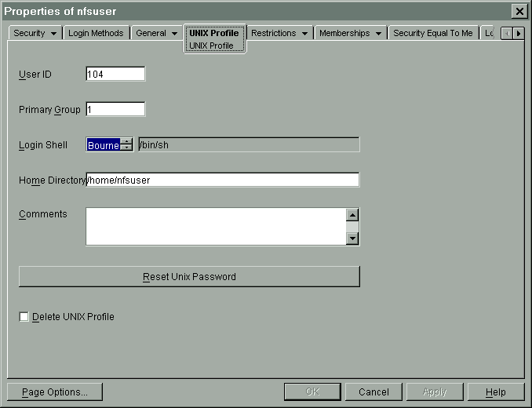This screenshot has height=408, width=532.
Task: Expand the Memberships tab dropdown arrow
Action: [x=379, y=34]
